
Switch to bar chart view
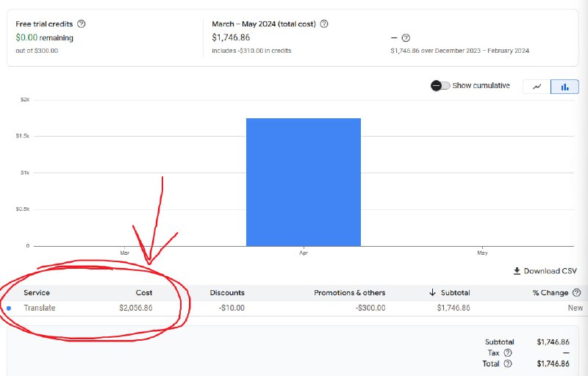564,86
